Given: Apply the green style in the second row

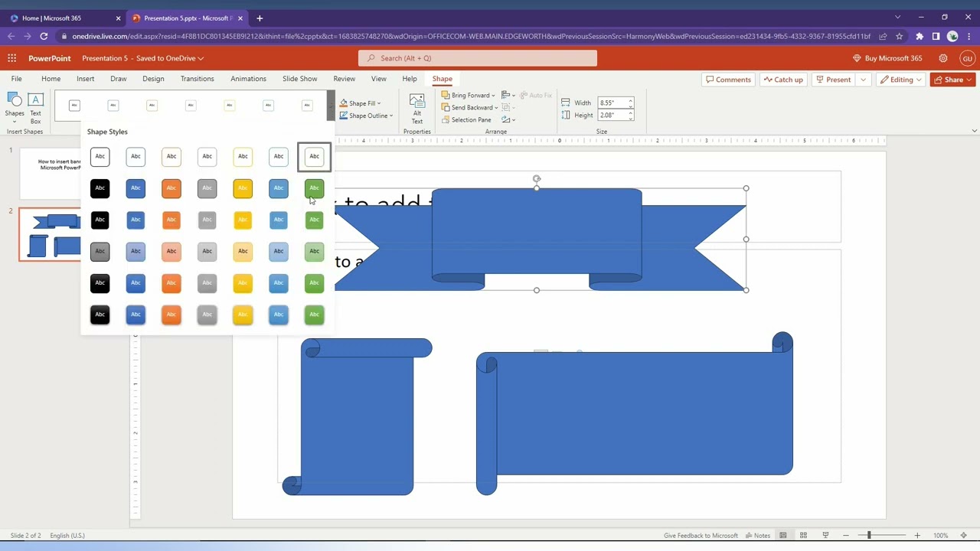Looking at the screenshot, I should 314,188.
